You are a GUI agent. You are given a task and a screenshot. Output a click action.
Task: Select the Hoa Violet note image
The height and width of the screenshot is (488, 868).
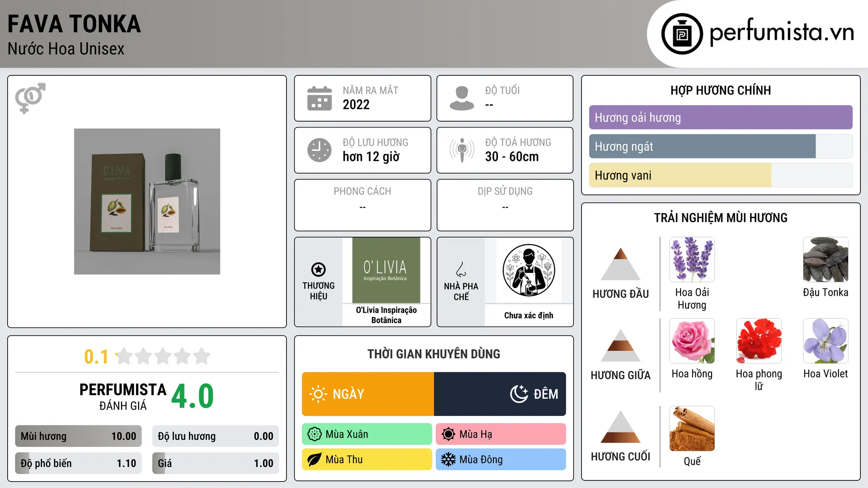tap(826, 341)
